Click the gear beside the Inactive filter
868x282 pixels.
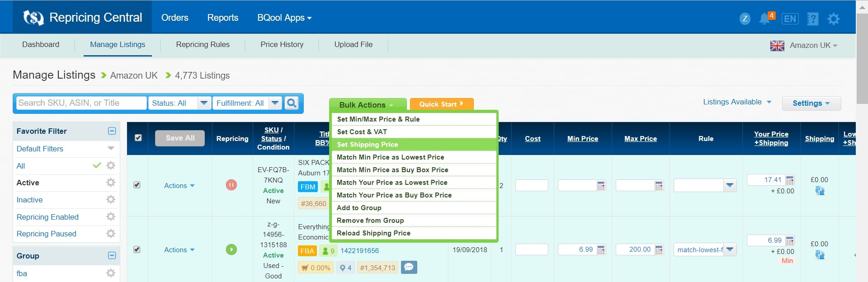pyautogui.click(x=111, y=199)
